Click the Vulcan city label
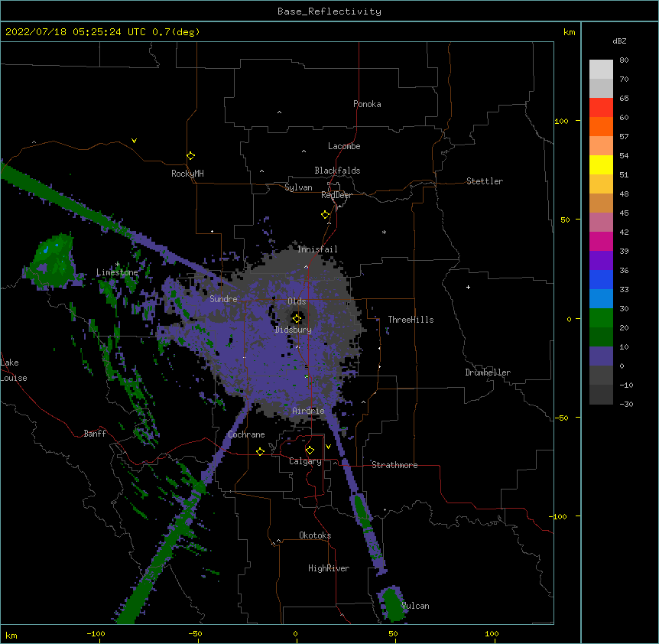Image resolution: width=659 pixels, height=644 pixels. pyautogui.click(x=415, y=606)
